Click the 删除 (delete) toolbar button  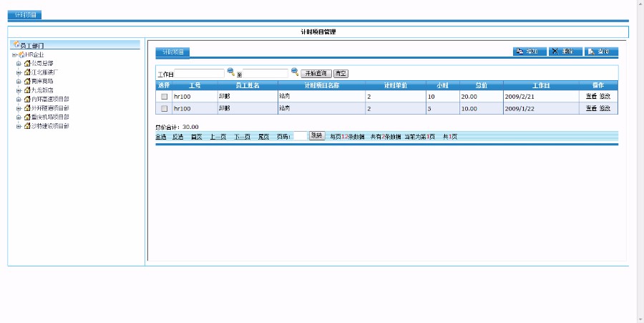(x=565, y=52)
